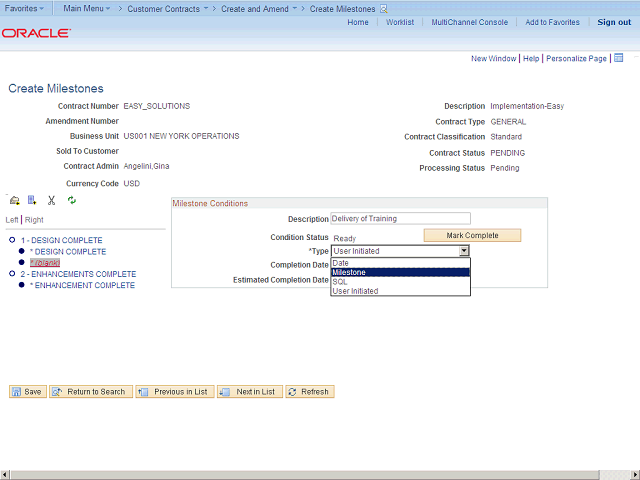Click circle node icon for 1 - DESIGN COMPLETE
The width and height of the screenshot is (640, 480).
point(12,240)
